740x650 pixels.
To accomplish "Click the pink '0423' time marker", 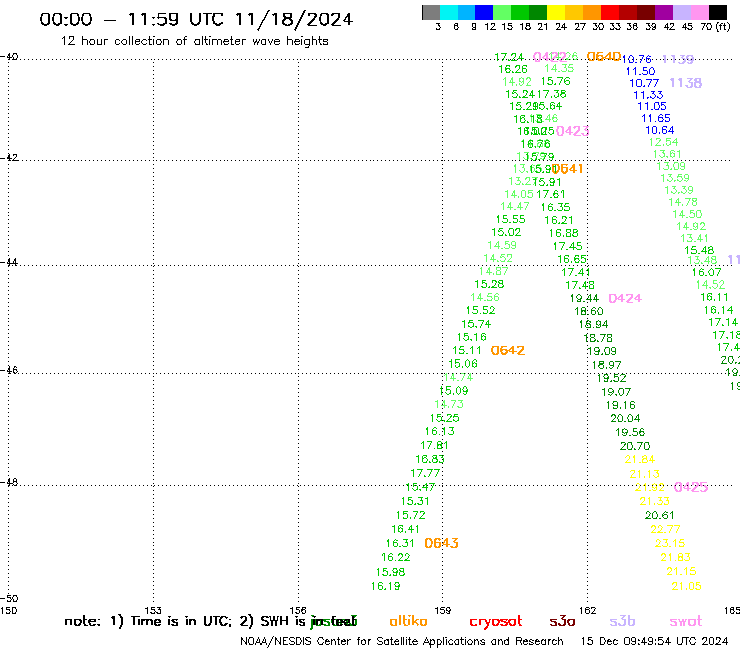I will tap(572, 131).
